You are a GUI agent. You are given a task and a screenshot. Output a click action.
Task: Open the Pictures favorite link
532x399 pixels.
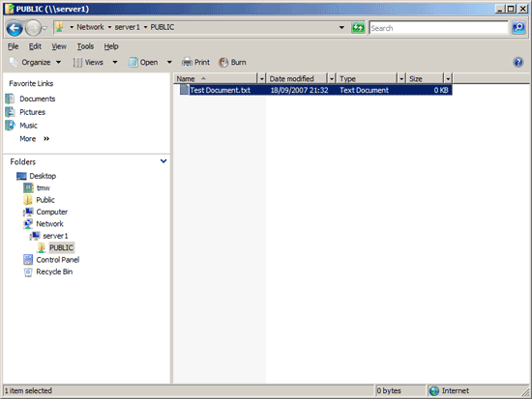[32, 112]
